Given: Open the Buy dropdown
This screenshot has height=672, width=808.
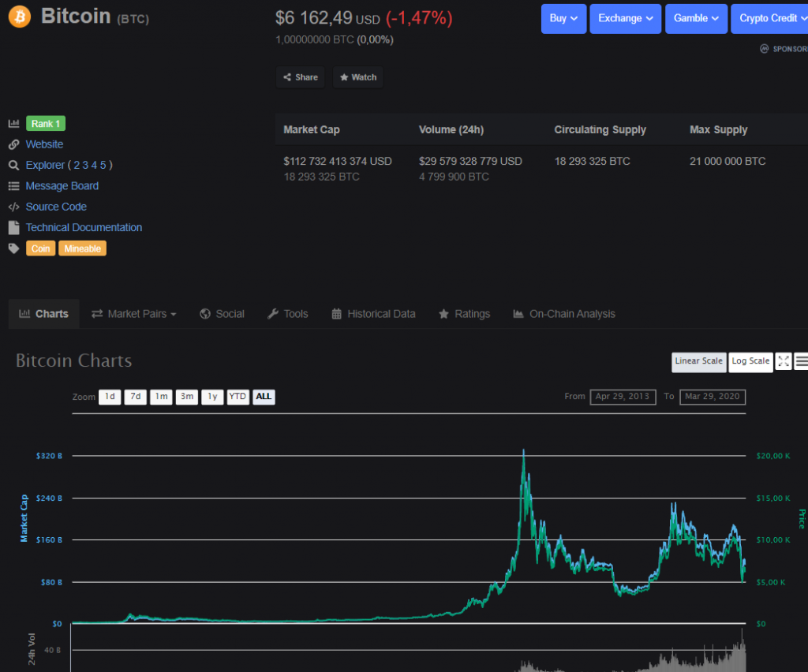Looking at the screenshot, I should tap(563, 18).
